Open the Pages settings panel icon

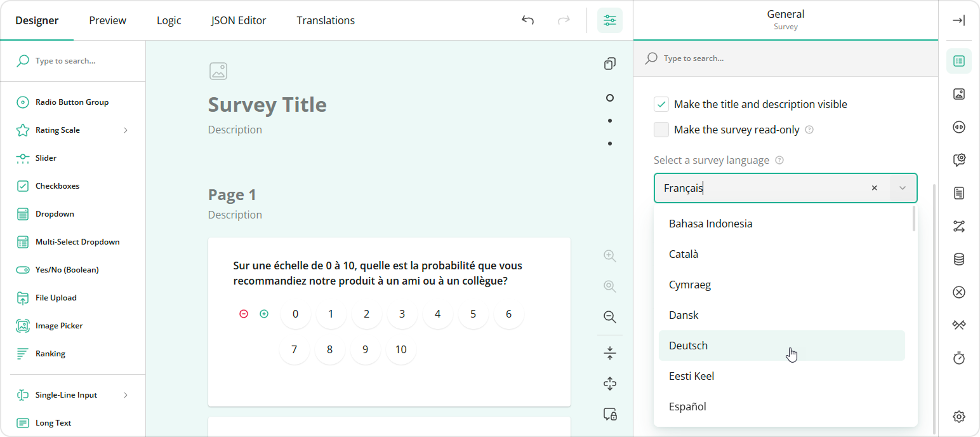pos(959,192)
